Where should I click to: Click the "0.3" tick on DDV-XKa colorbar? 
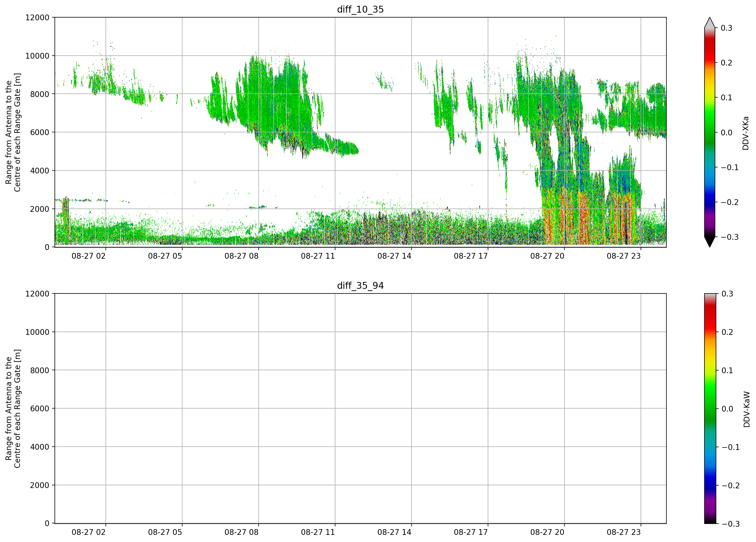pos(727,28)
